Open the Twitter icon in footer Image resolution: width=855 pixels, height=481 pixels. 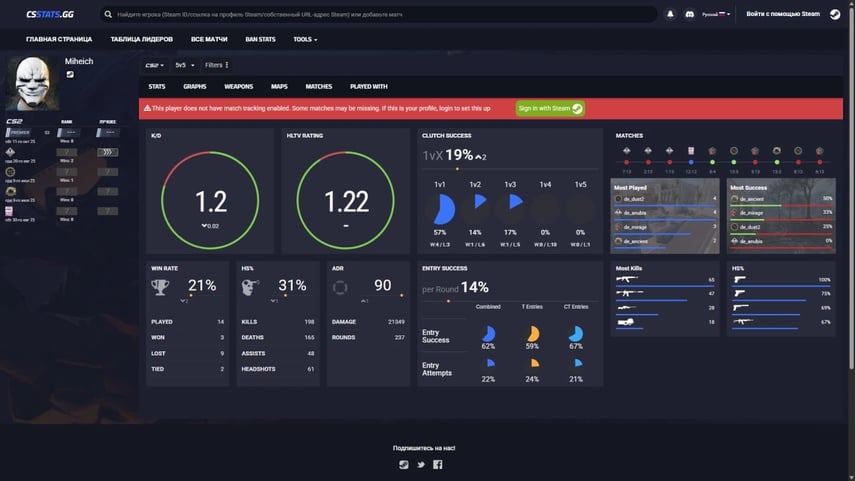pyautogui.click(x=421, y=464)
